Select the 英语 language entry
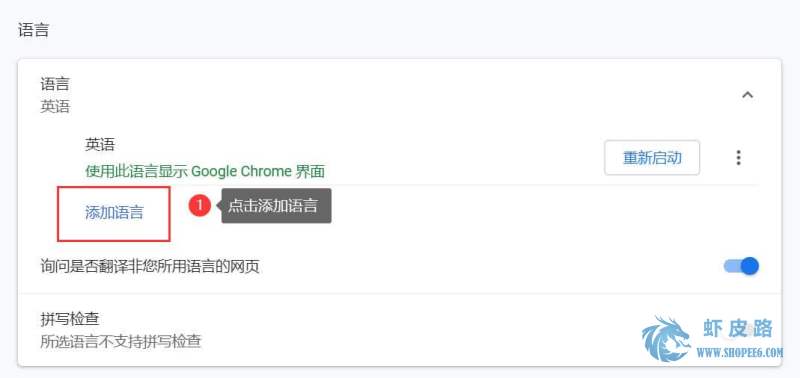800x378 pixels. pos(100,145)
